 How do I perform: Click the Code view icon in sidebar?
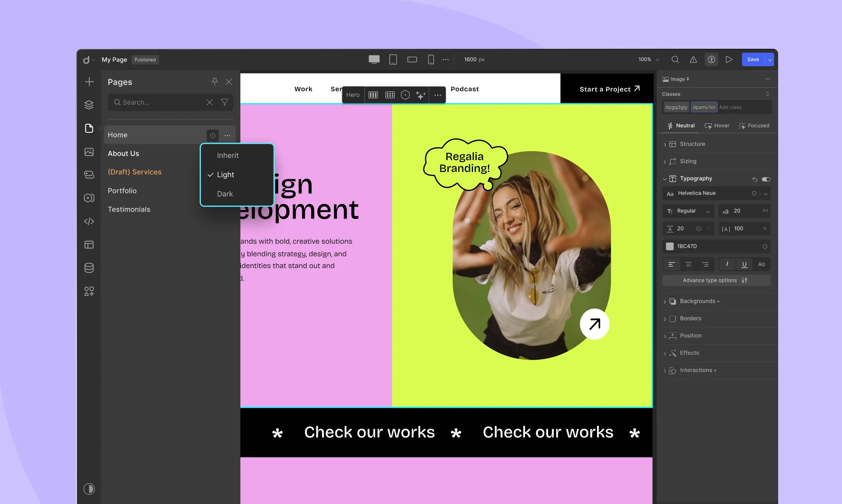(89, 221)
